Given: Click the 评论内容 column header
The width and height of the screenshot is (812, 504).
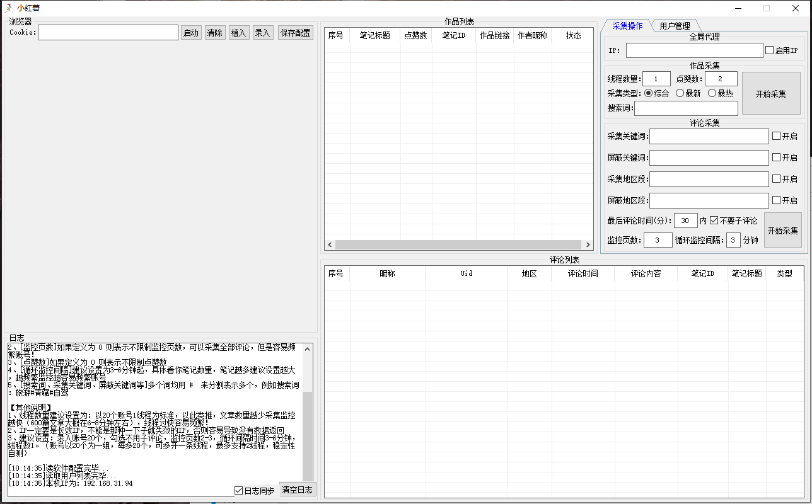Looking at the screenshot, I should click(646, 274).
